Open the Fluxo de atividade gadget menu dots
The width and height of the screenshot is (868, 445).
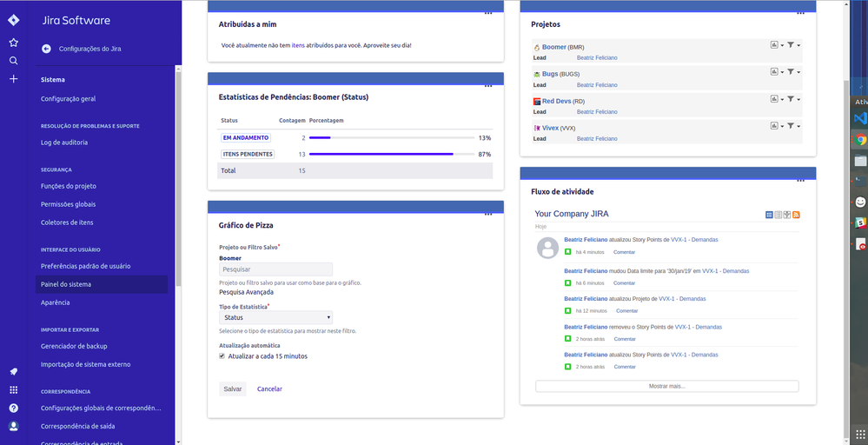point(800,181)
